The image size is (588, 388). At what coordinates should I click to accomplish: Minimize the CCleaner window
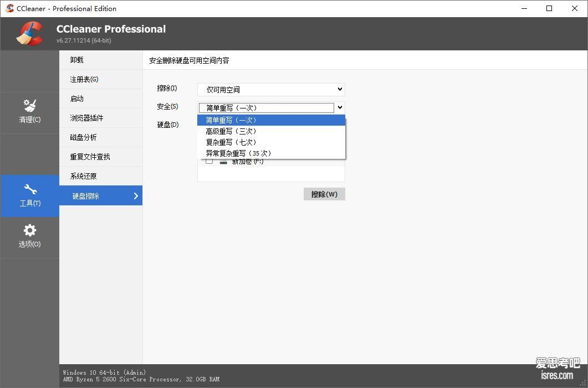click(524, 8)
